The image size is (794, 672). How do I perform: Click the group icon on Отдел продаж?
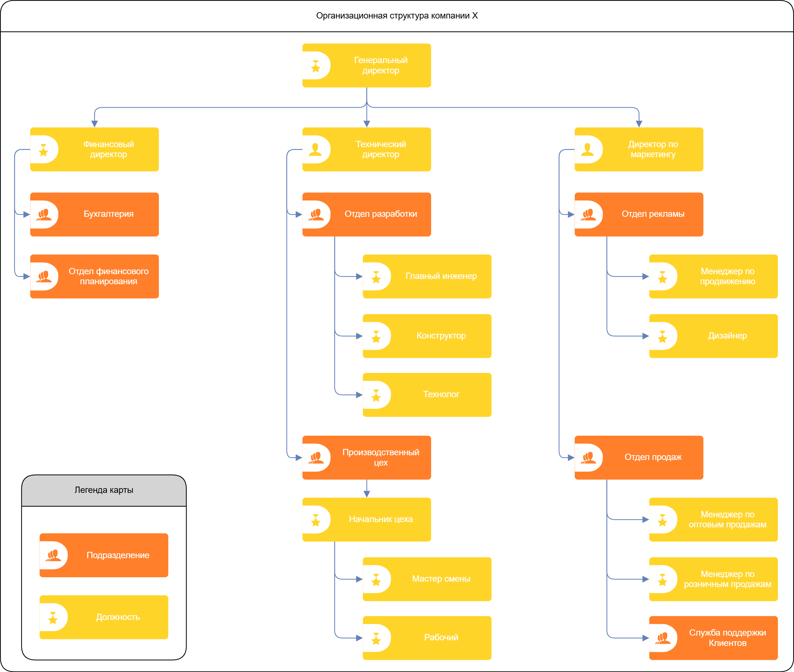(x=588, y=457)
